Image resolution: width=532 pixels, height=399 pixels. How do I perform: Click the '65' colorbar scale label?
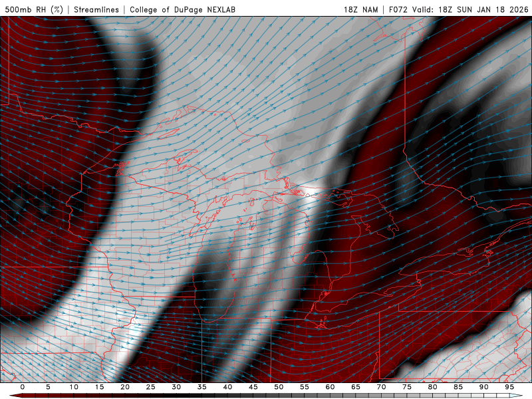(356, 387)
